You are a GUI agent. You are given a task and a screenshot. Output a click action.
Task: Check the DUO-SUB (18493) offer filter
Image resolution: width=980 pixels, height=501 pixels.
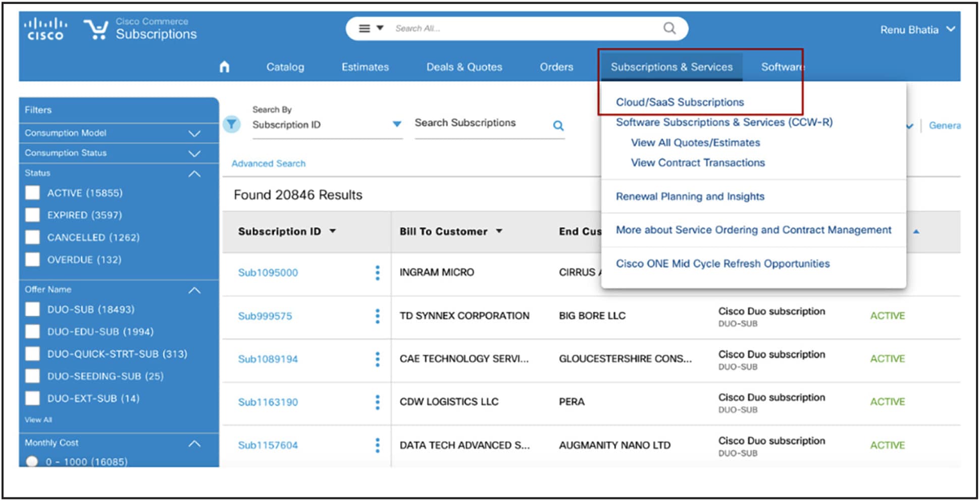pos(33,309)
